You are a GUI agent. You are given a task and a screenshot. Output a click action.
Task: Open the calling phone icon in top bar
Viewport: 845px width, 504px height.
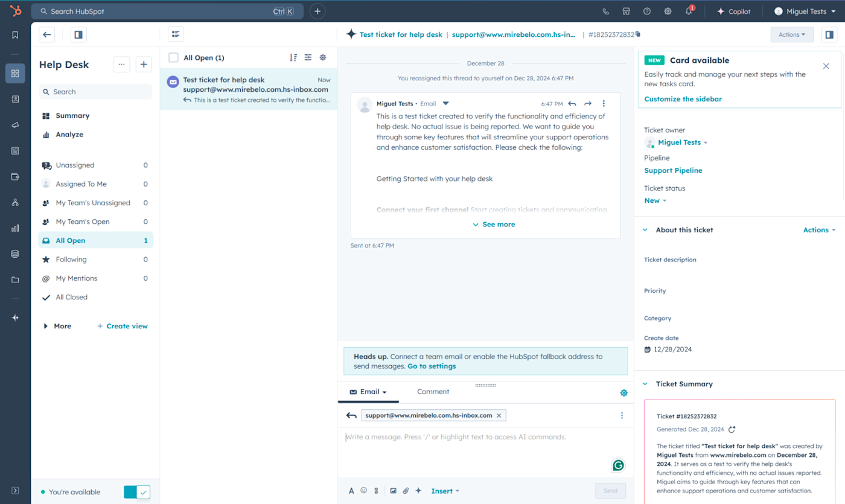pos(606,11)
